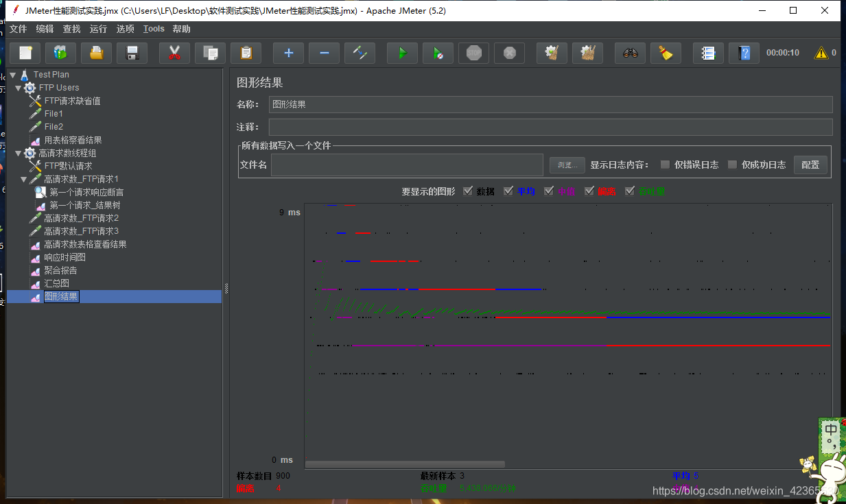Click the Paste clipboard icon
The height and width of the screenshot is (504, 846).
246,53
